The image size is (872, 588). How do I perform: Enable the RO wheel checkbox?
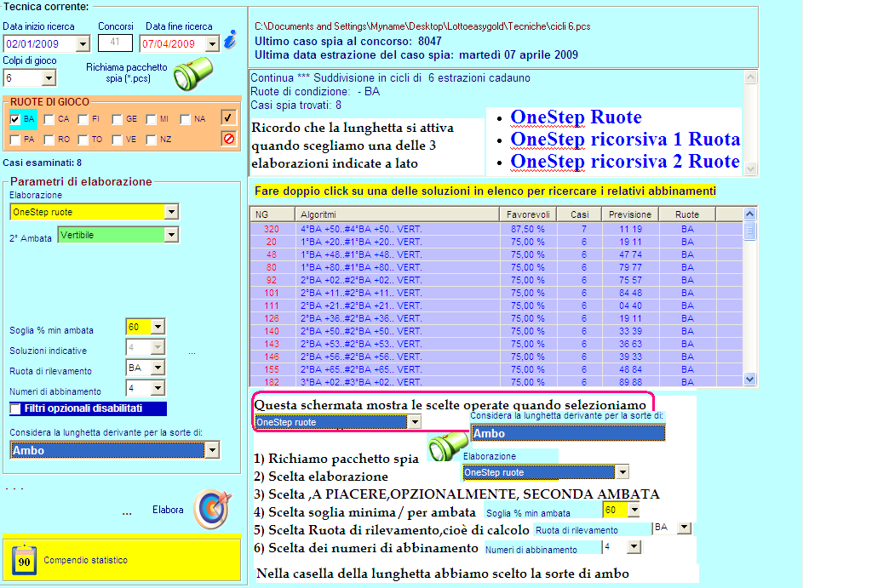(49, 140)
